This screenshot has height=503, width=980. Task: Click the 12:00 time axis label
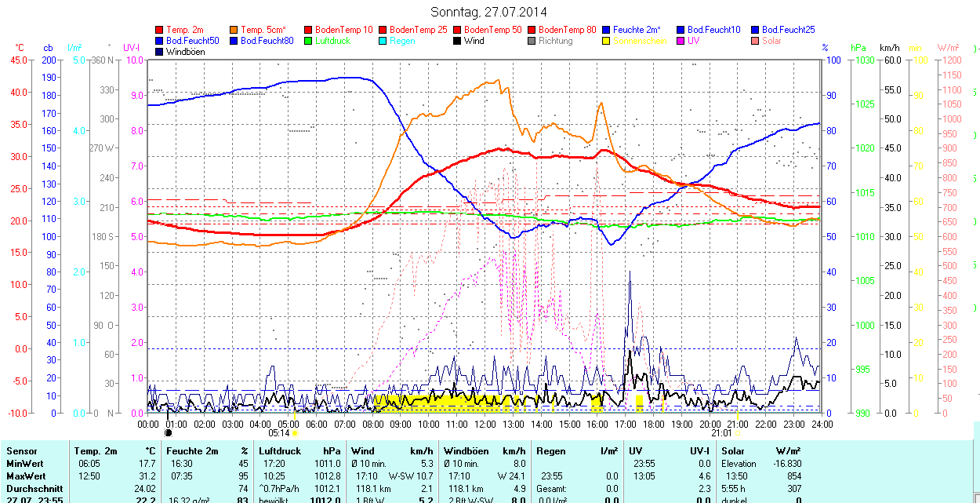[485, 424]
